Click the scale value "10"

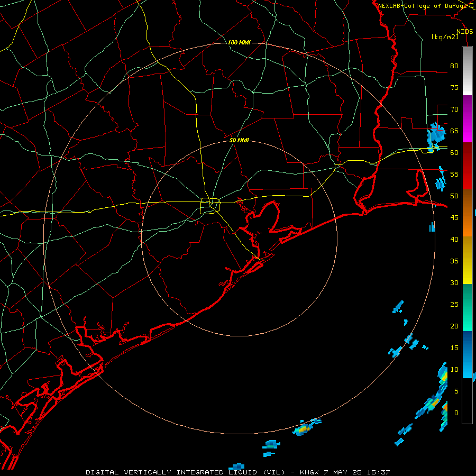point(454,370)
